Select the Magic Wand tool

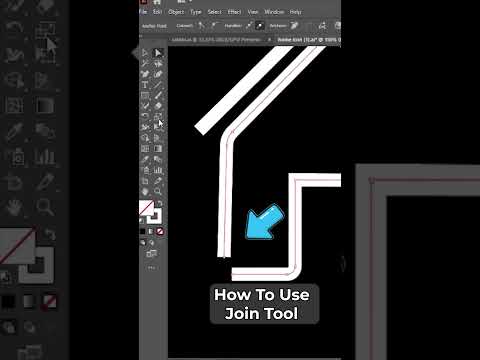click(145, 63)
